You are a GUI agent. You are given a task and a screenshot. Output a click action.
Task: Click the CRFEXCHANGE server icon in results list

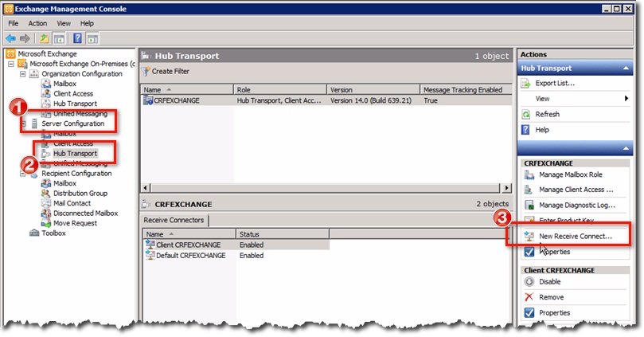148,100
